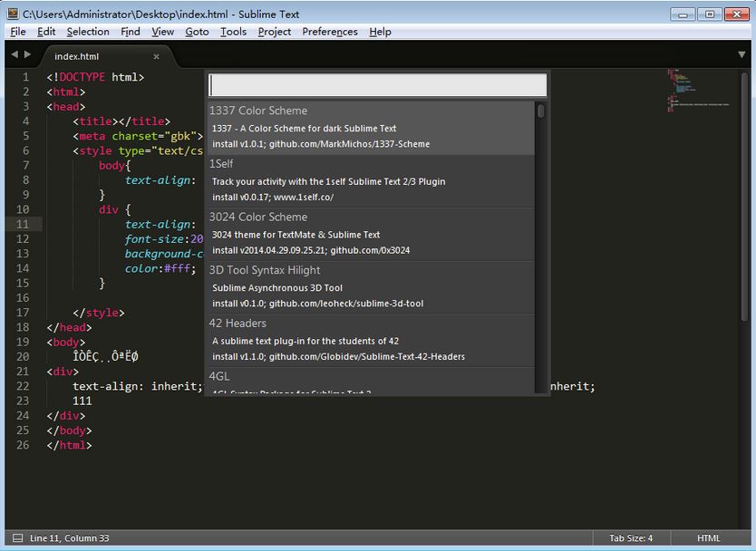
Task: Select the 1337 Color Scheme package
Action: (x=370, y=128)
